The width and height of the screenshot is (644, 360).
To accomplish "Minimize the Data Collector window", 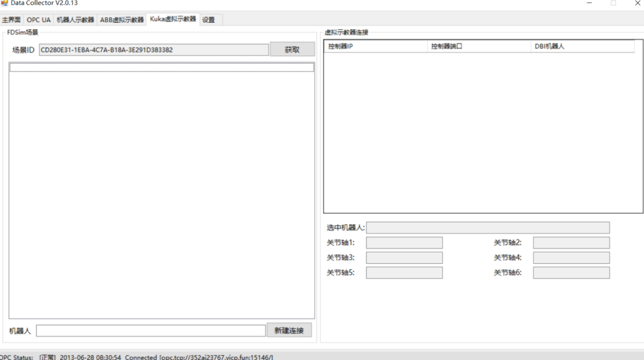I will 589,3.
